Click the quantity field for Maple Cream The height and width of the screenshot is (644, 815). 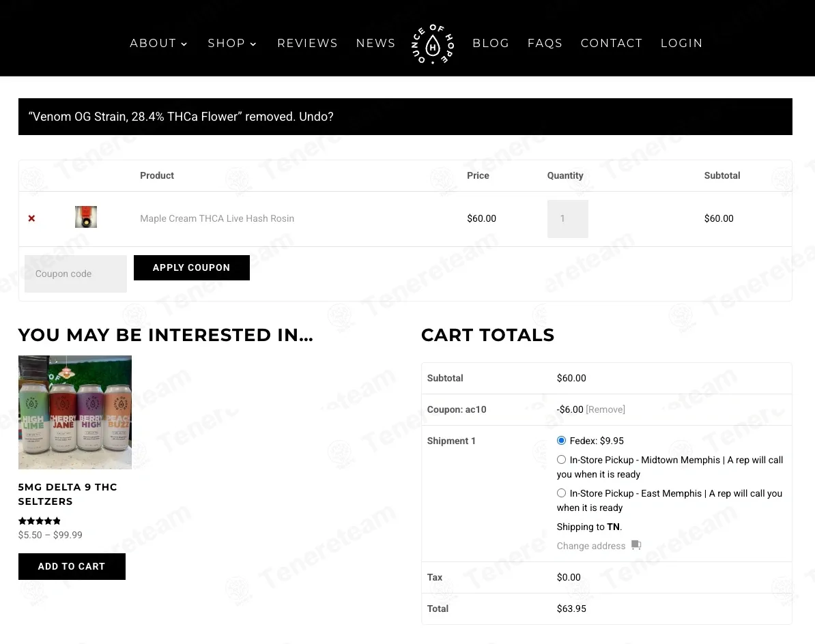(568, 219)
